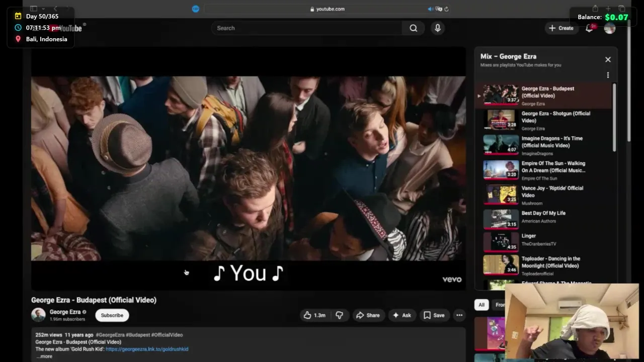Click the translate icon in the address bar
The height and width of the screenshot is (362, 644).
point(439,9)
